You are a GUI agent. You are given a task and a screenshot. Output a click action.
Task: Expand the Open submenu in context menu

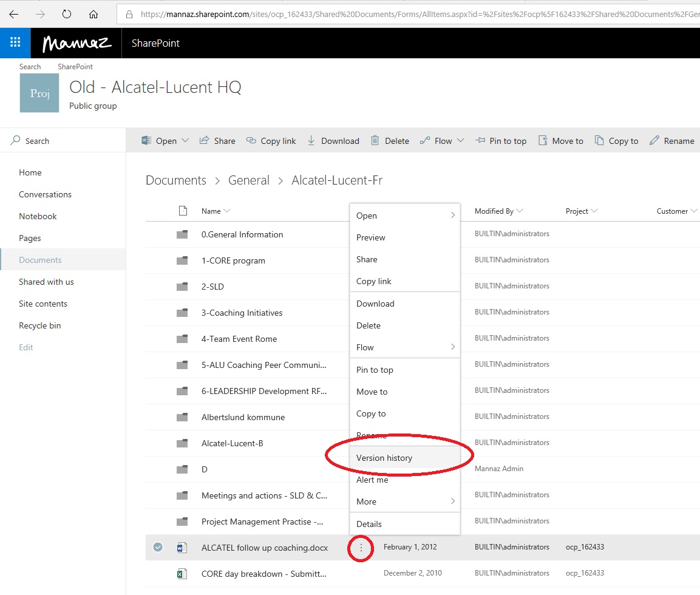(453, 215)
